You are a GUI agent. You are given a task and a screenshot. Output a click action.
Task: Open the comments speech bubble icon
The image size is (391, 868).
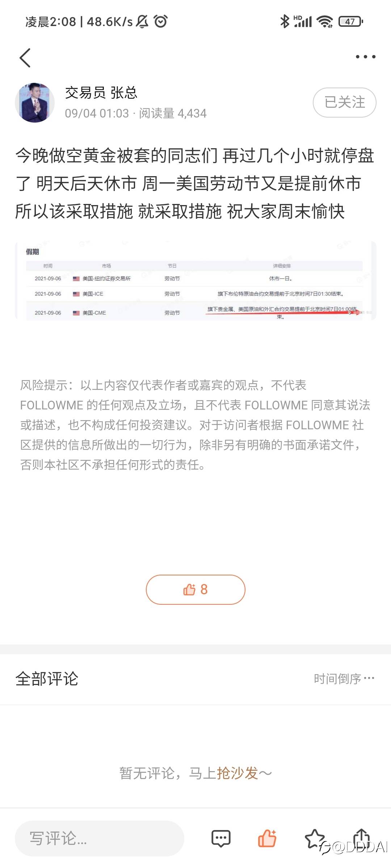coord(221,838)
